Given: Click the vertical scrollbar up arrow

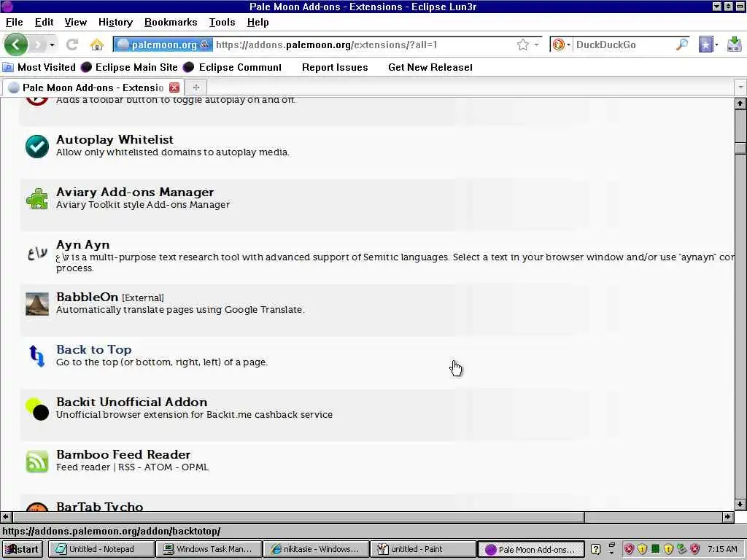Looking at the screenshot, I should coord(740,104).
